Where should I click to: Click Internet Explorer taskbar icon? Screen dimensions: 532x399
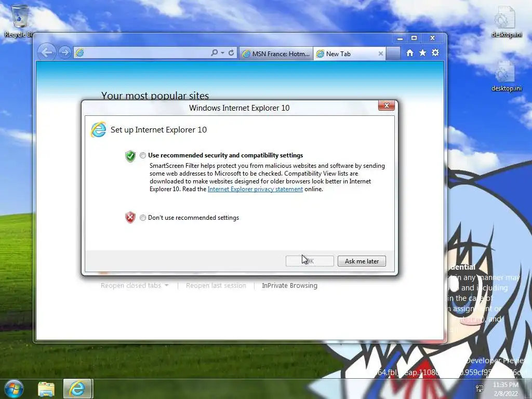(x=77, y=389)
